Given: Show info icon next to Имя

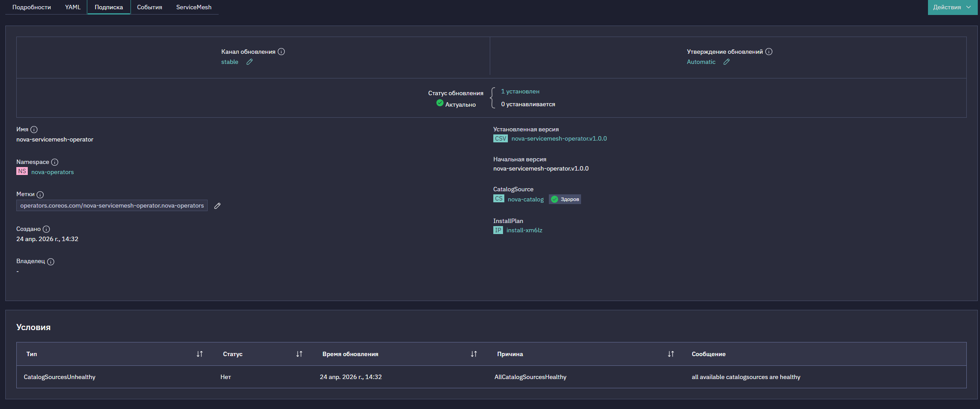Looking at the screenshot, I should 34,130.
